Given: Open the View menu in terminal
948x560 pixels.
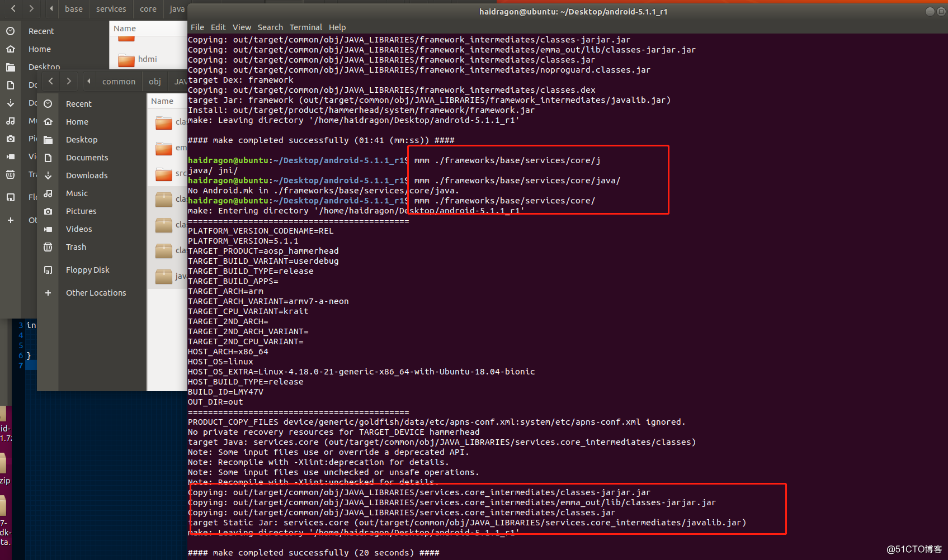Looking at the screenshot, I should 242,27.
